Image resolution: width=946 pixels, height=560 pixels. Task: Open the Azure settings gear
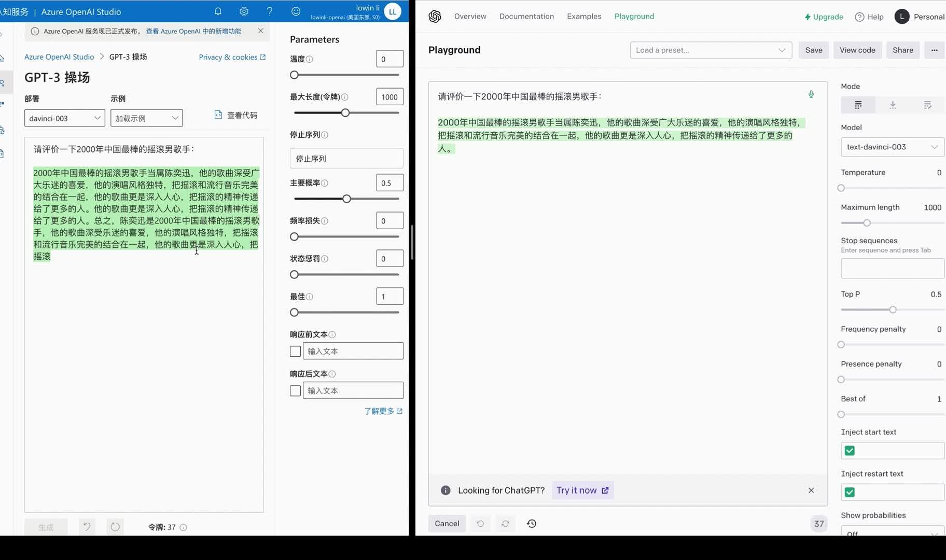pos(244,11)
